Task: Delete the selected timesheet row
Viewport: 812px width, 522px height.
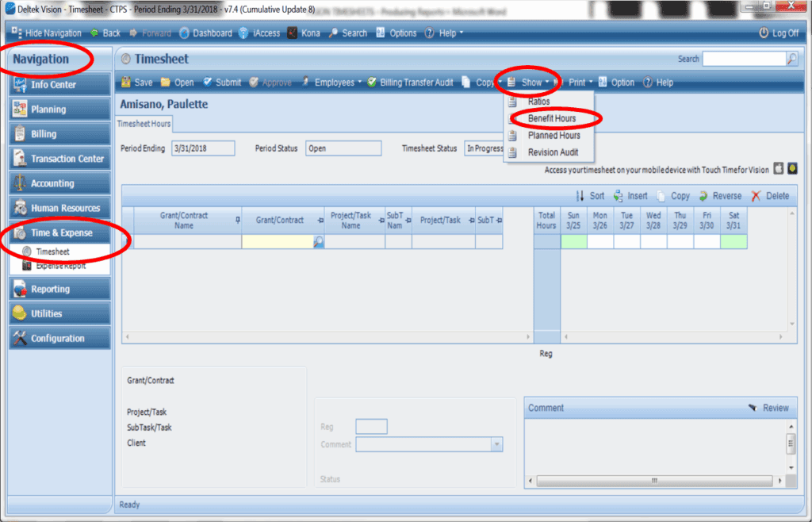Action: coord(770,196)
